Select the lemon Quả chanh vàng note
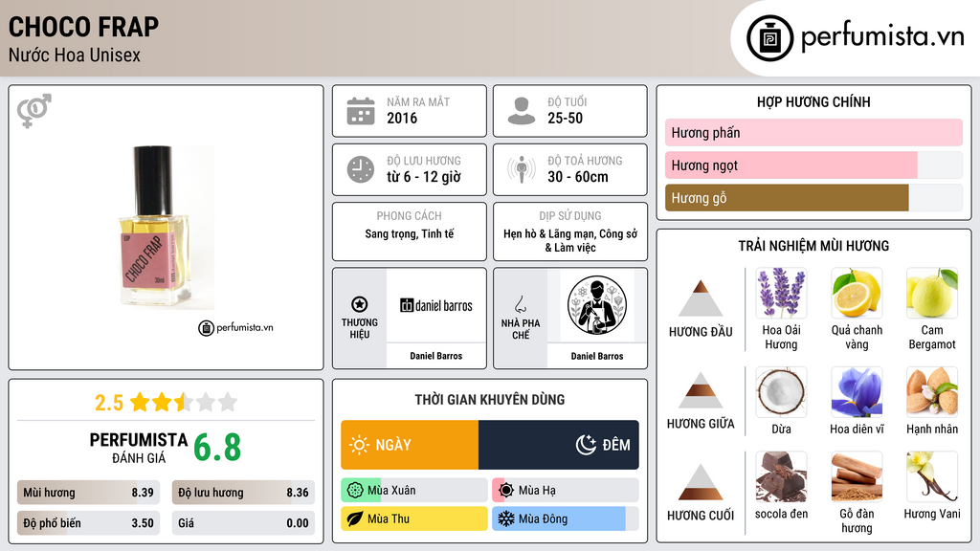Viewport: 980px width, 551px height. (857, 293)
